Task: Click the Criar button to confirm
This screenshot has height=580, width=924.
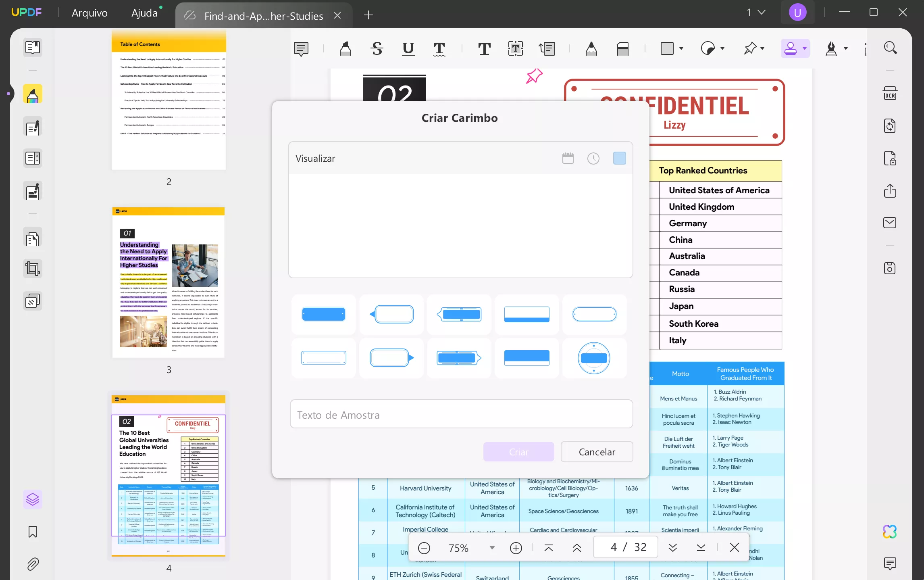Action: tap(519, 452)
